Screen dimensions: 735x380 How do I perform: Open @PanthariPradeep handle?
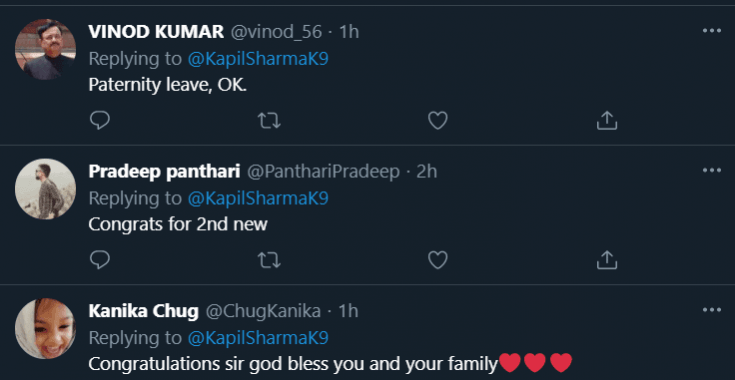[x=323, y=171]
